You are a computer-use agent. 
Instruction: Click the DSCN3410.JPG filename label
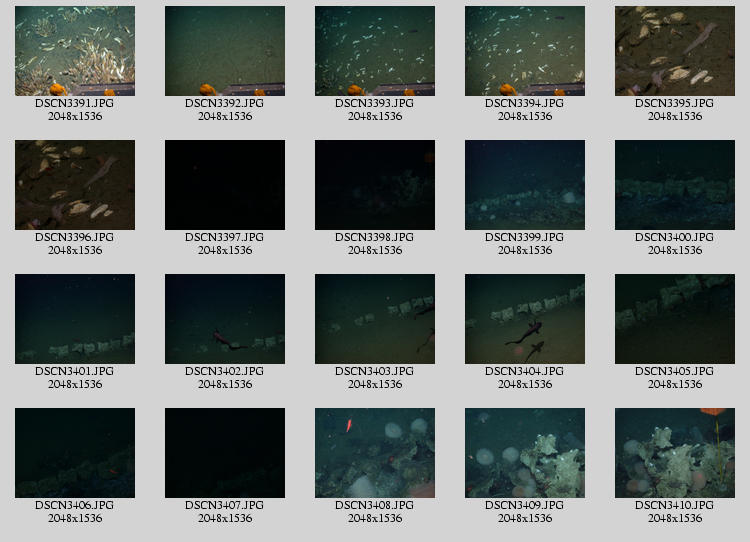click(675, 506)
